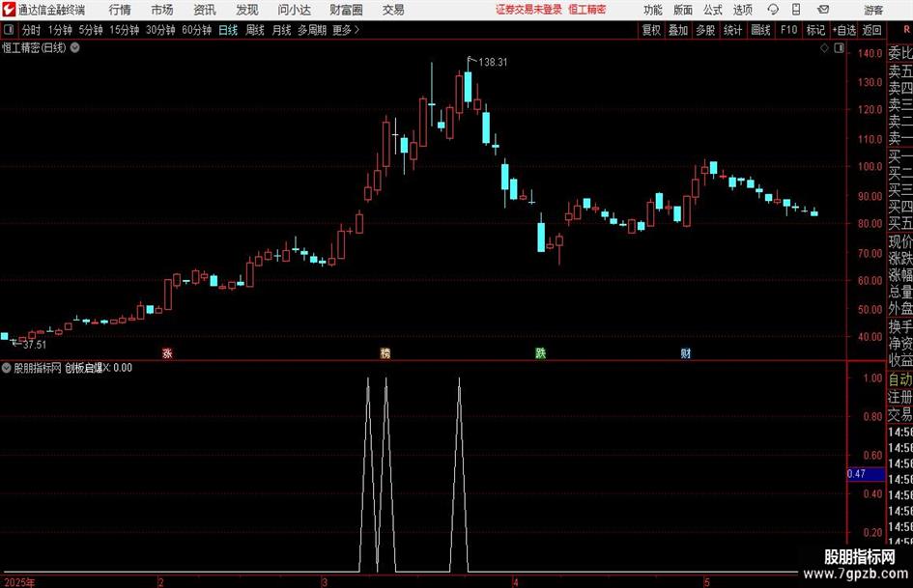
Task: Click the 2025年 date label on time axis
Action: tap(19, 582)
